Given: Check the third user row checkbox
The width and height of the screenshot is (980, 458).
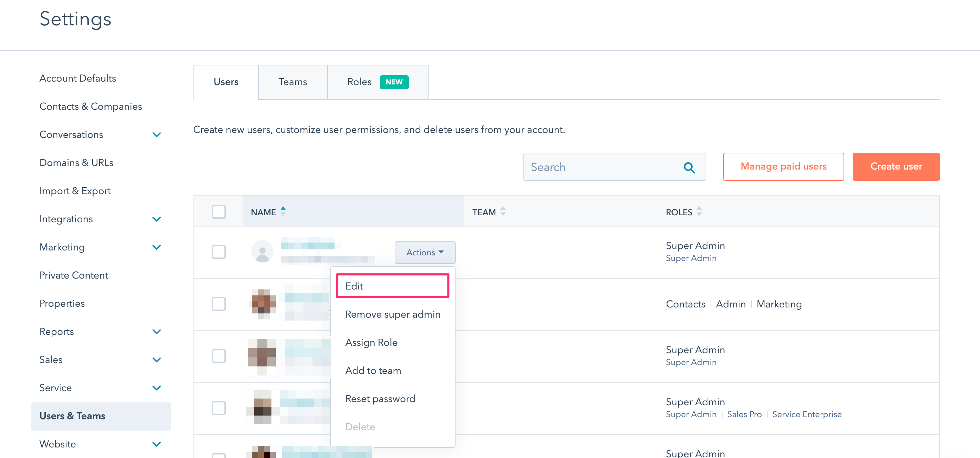Looking at the screenshot, I should click(219, 356).
